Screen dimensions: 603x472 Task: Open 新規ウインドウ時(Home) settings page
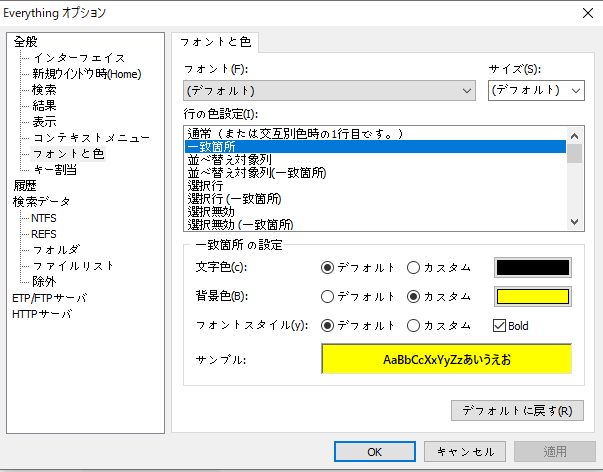(87, 74)
